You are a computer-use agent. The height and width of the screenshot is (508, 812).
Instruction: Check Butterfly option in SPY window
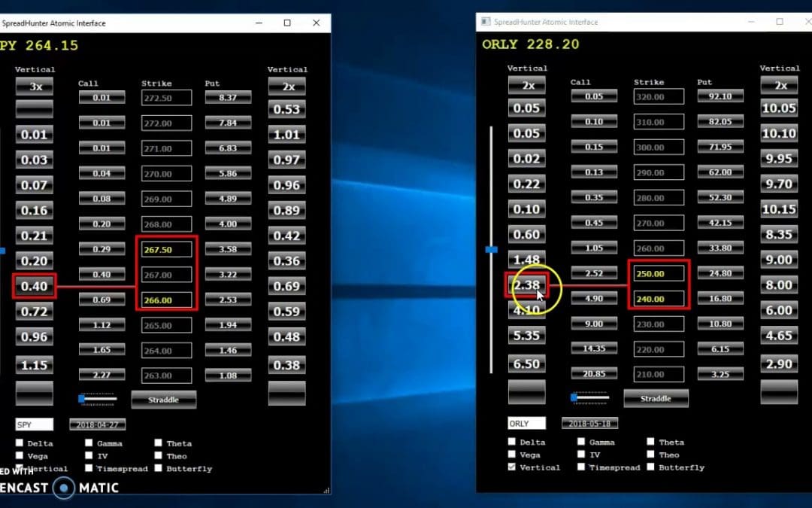[x=158, y=468]
